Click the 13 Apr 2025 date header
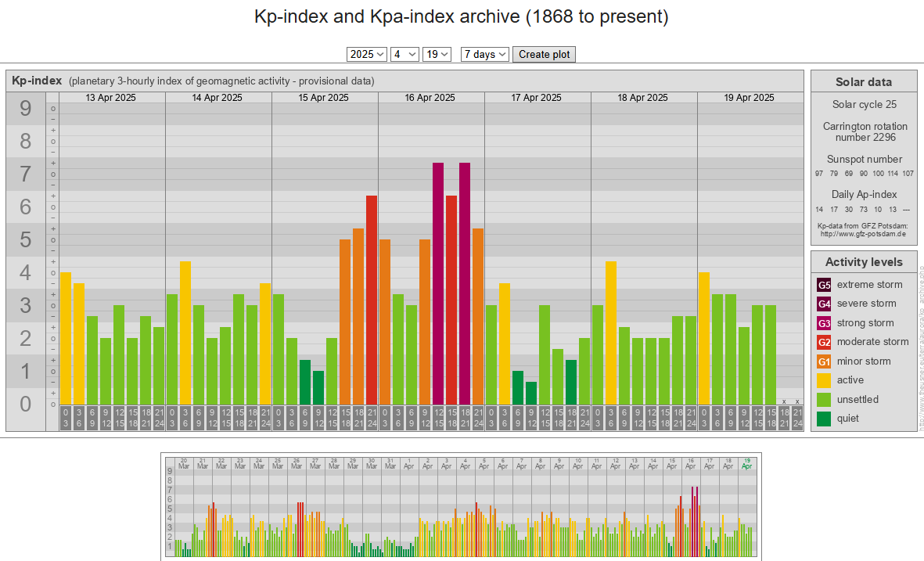 pyautogui.click(x=111, y=98)
